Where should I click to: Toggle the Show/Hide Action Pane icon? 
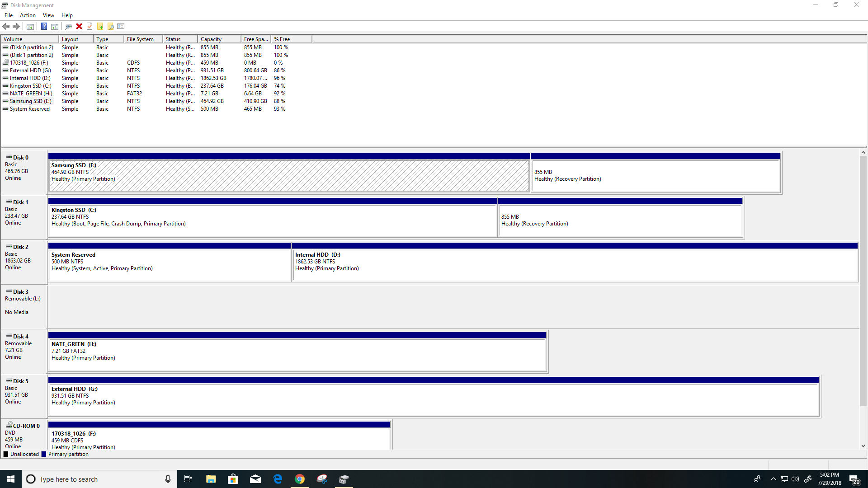click(x=55, y=26)
